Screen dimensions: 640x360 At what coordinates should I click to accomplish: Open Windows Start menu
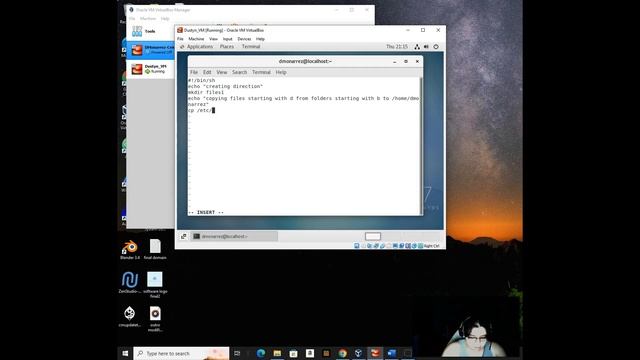point(125,353)
